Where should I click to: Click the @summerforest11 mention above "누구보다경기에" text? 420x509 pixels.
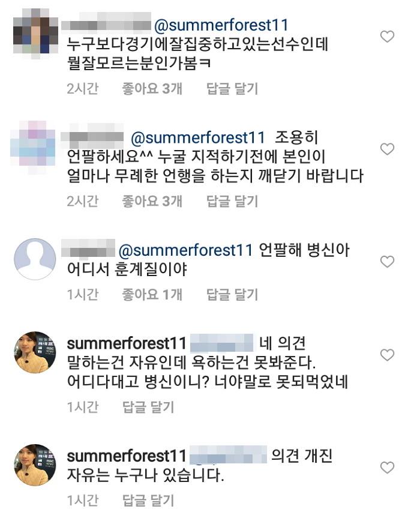click(x=221, y=25)
